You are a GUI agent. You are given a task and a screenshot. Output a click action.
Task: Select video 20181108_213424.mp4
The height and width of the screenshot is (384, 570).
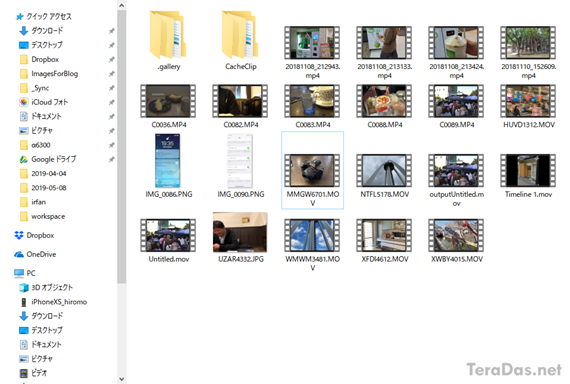click(x=456, y=52)
